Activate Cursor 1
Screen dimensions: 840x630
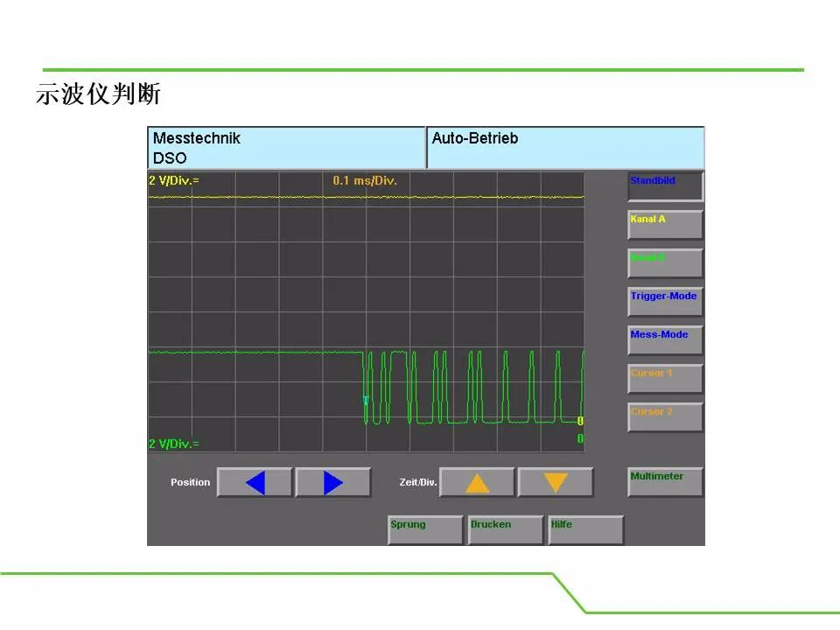pyautogui.click(x=665, y=379)
